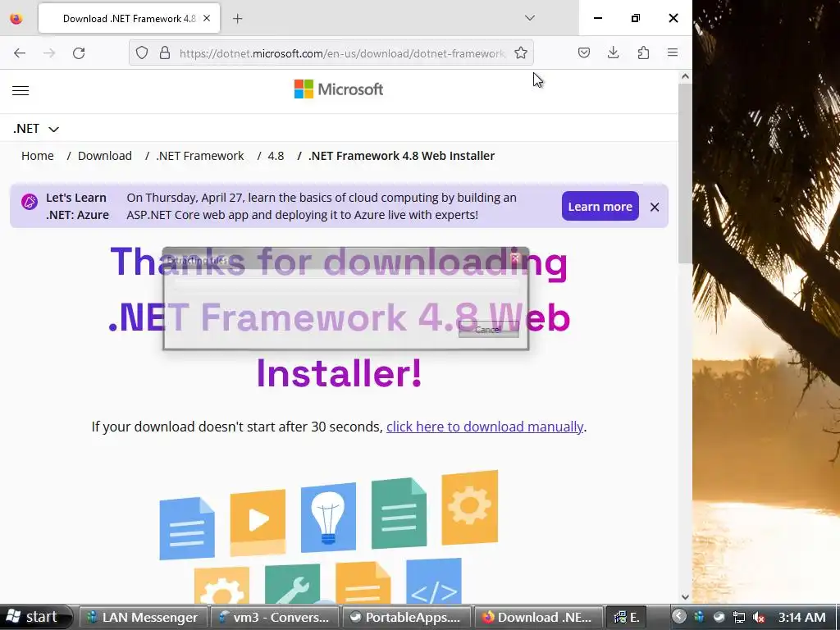Open the extensions puzzle icon

tap(643, 52)
